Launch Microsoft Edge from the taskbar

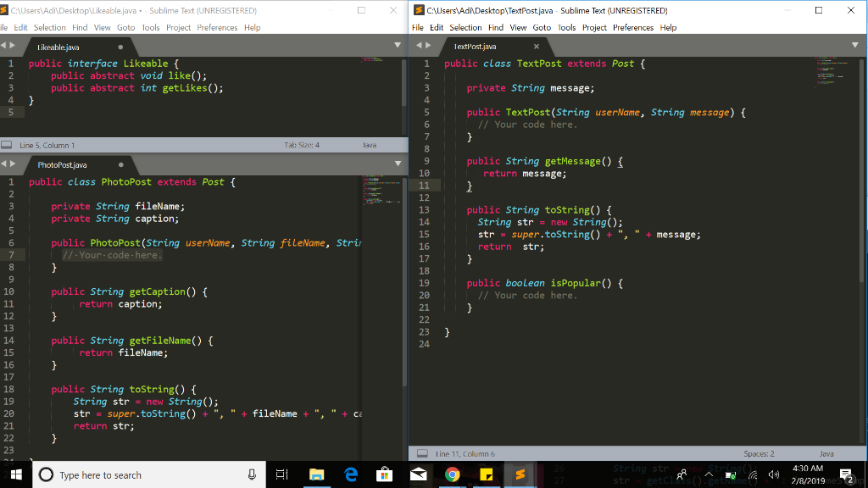click(351, 475)
